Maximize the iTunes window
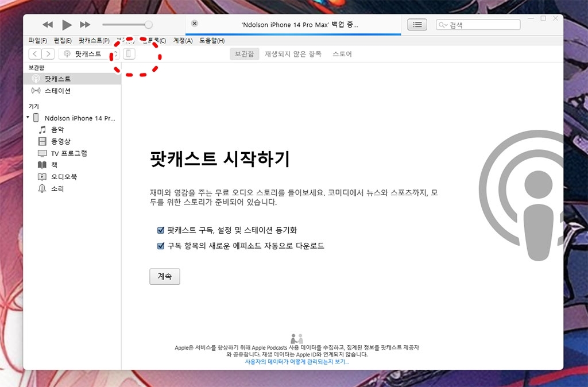Viewport: 588px width, 387px height. tap(543, 18)
